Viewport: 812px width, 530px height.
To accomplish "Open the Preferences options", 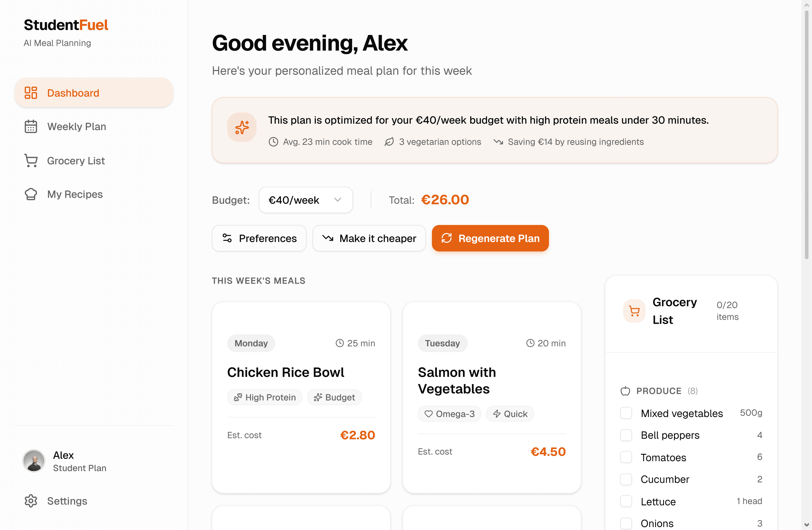I will 259,238.
